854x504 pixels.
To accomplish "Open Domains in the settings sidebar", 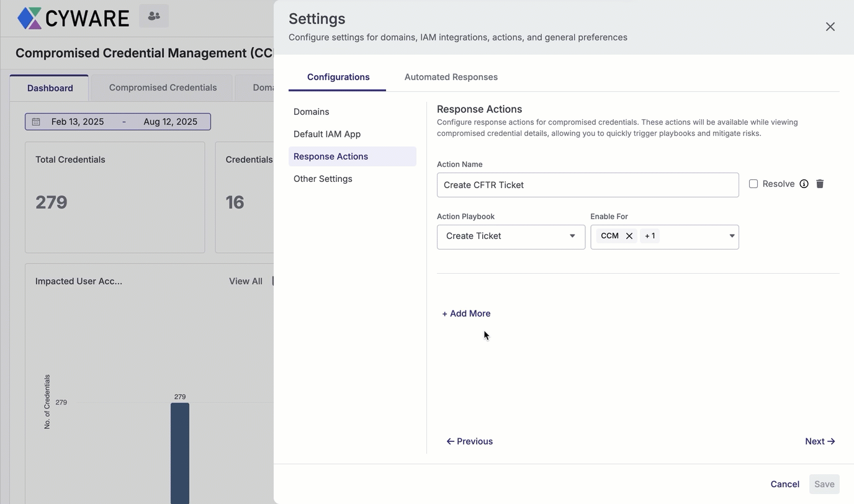I will pos(312,112).
